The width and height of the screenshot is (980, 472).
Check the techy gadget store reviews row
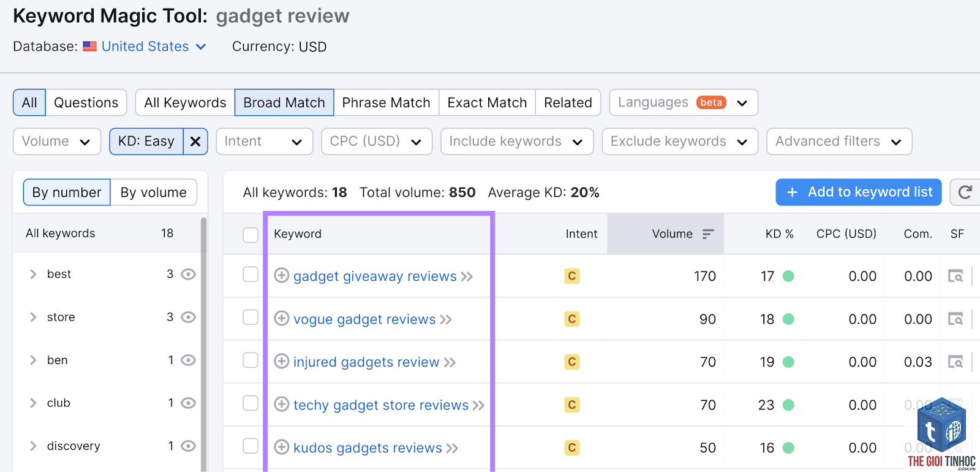(x=251, y=403)
